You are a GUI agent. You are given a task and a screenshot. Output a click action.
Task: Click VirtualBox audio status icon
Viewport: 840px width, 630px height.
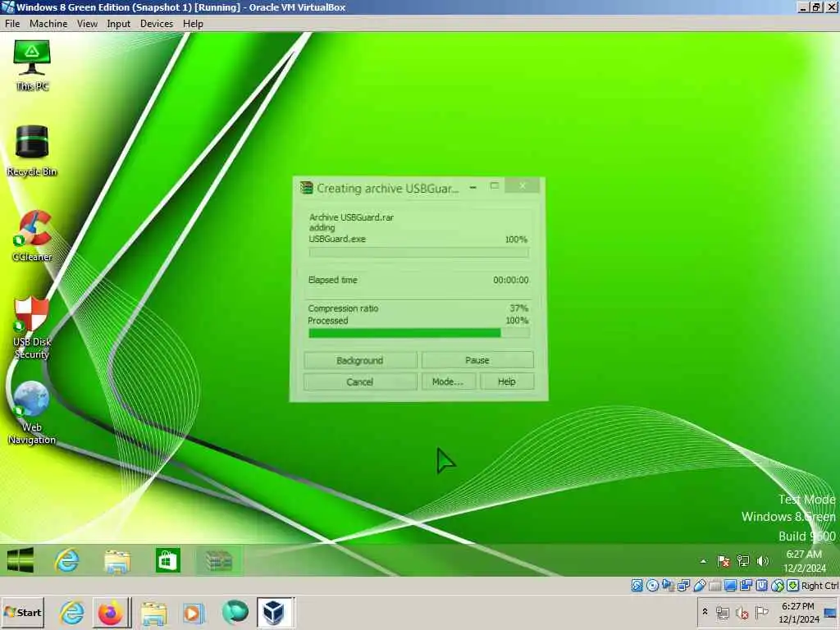tap(668, 586)
